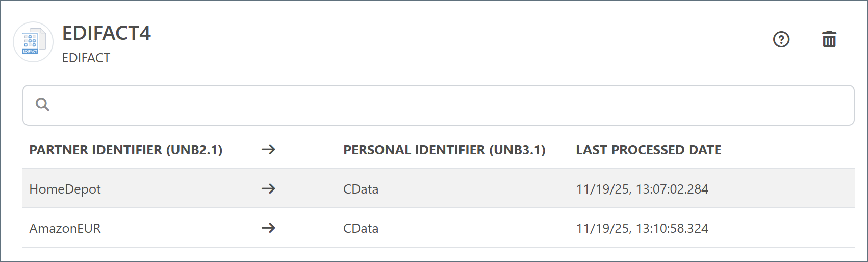This screenshot has width=868, height=262.
Task: Click the help question mark icon
Action: (x=781, y=39)
